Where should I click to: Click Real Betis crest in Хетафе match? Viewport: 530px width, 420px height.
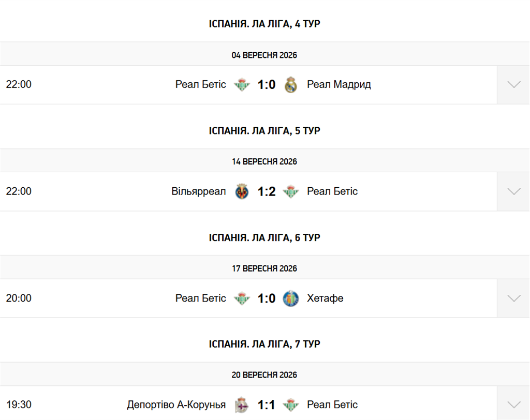242,298
